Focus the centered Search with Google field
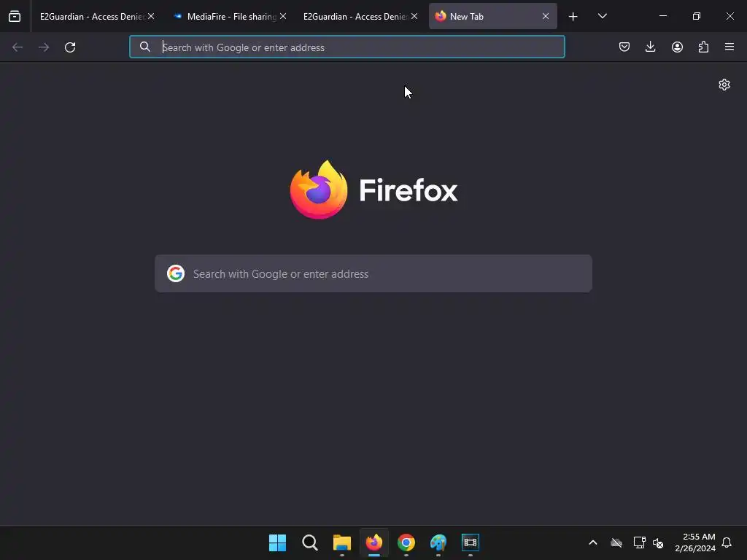 pyautogui.click(x=373, y=273)
